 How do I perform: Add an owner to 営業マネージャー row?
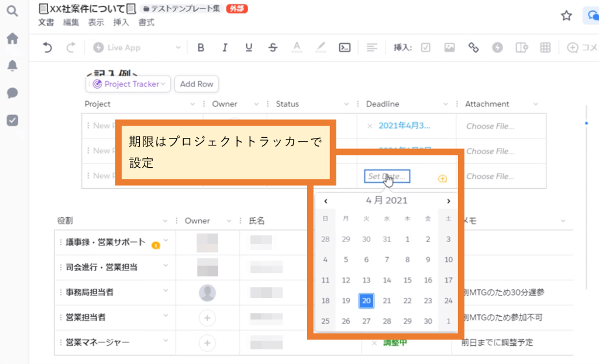coord(208,343)
